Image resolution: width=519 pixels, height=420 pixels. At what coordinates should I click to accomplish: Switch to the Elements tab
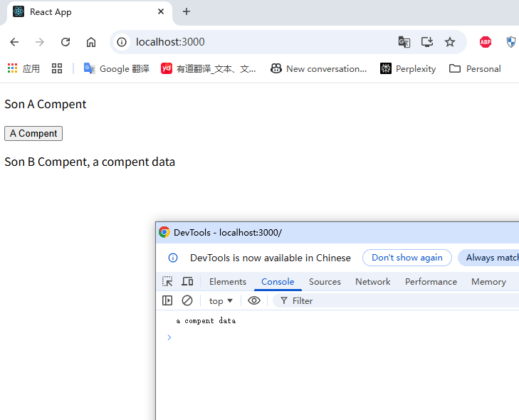pyautogui.click(x=227, y=282)
